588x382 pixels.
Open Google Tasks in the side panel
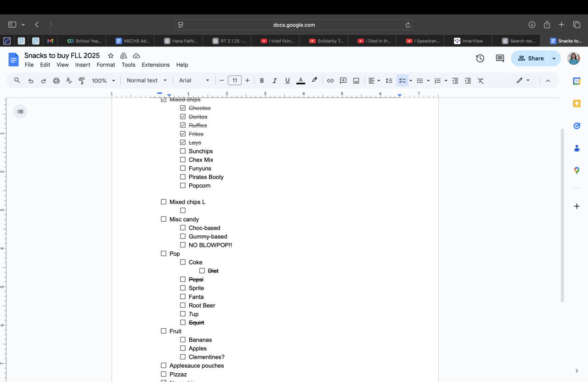(577, 126)
